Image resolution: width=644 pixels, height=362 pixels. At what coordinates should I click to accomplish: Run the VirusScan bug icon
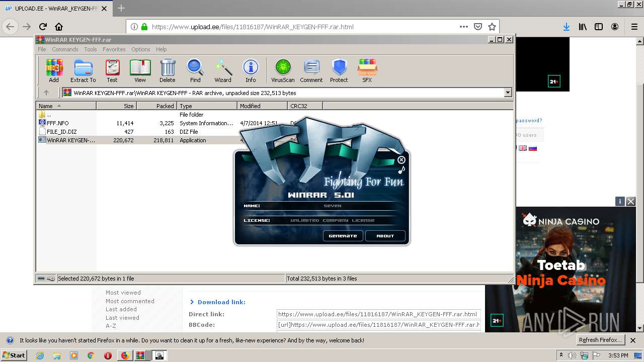[283, 70]
